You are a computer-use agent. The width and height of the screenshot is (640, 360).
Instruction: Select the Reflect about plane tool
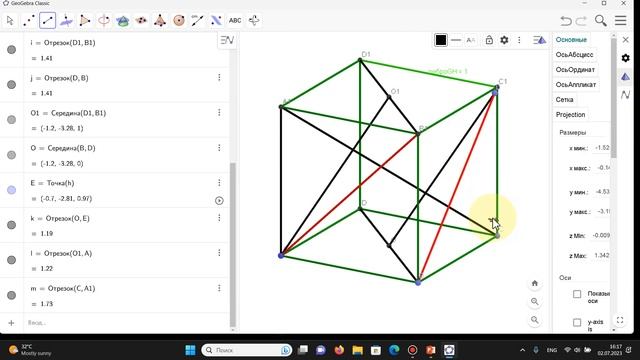(216, 20)
